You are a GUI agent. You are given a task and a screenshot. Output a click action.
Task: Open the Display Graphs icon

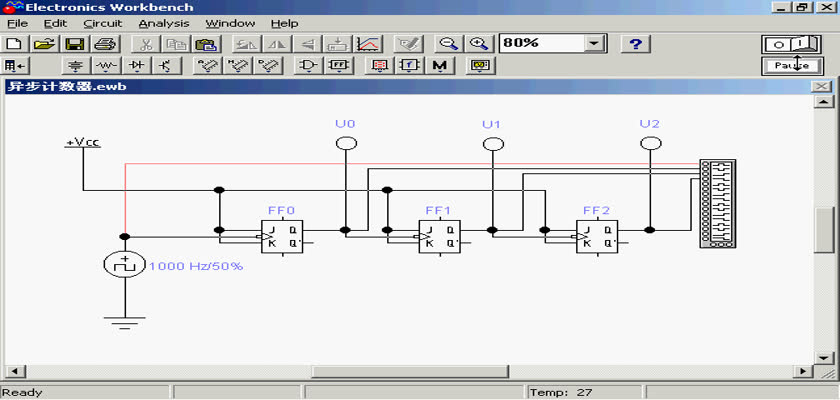(x=368, y=44)
